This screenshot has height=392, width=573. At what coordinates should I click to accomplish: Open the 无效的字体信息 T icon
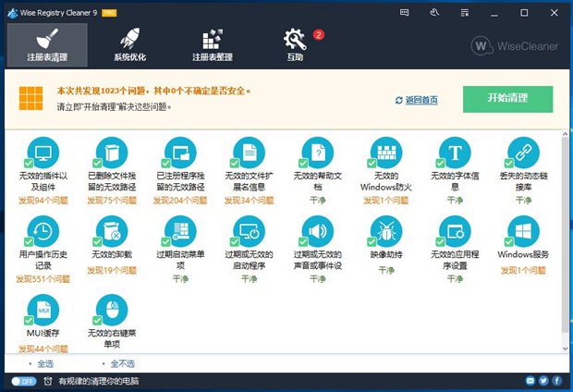point(455,153)
